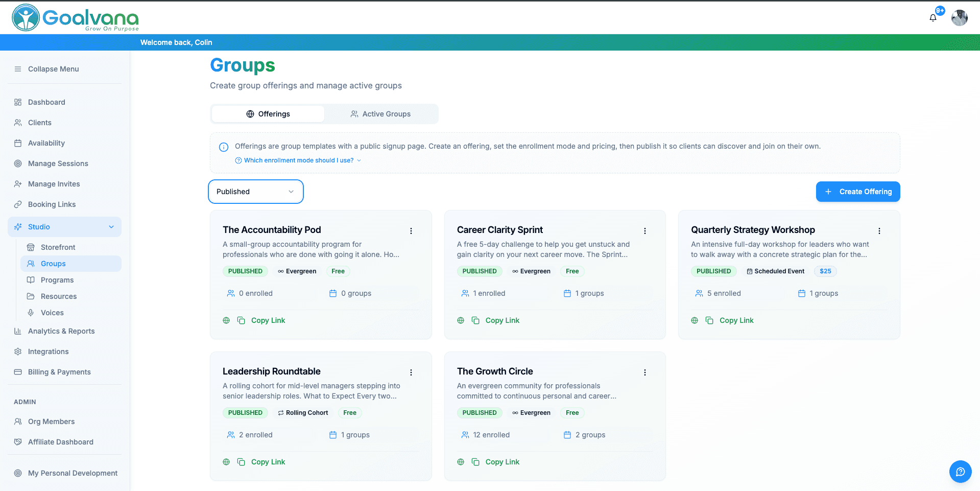Switch to the Active Groups tab
Image resolution: width=980 pixels, height=491 pixels.
380,113
